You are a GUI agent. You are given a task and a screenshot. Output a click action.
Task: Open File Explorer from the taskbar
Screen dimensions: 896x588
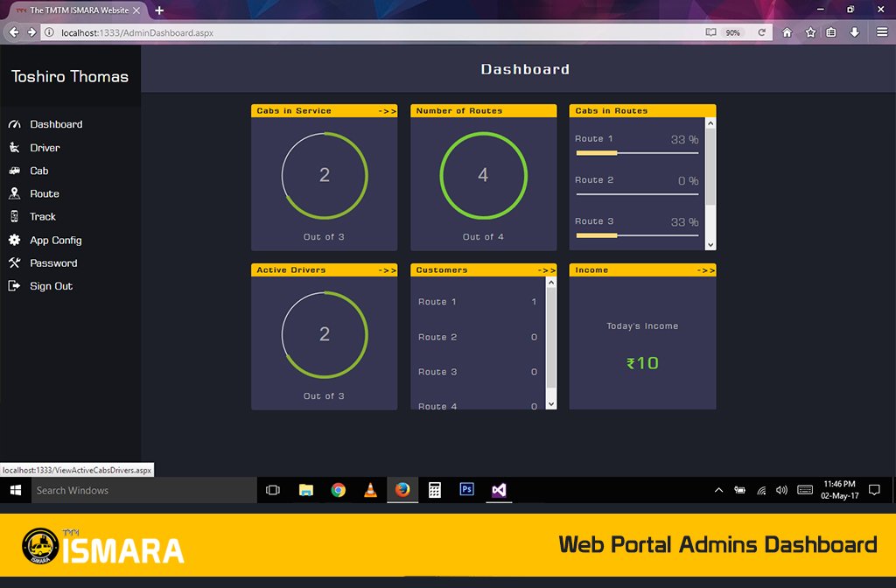(x=306, y=490)
